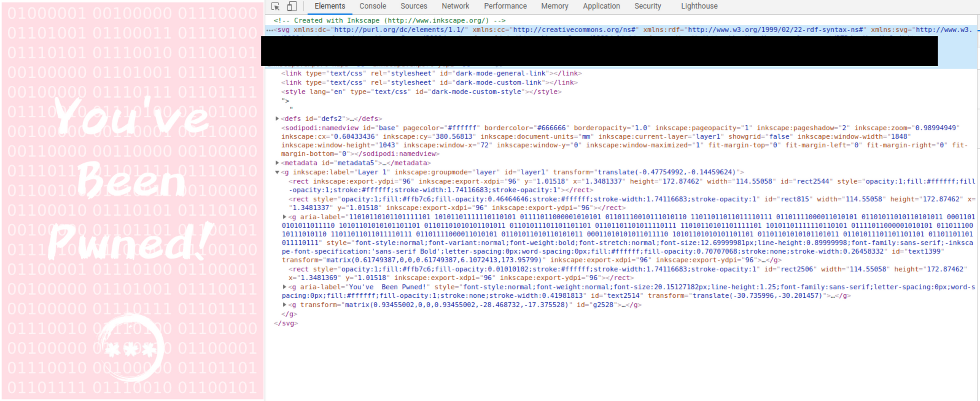Expand the g2528 transform group
The image size is (980, 401).
click(x=285, y=305)
